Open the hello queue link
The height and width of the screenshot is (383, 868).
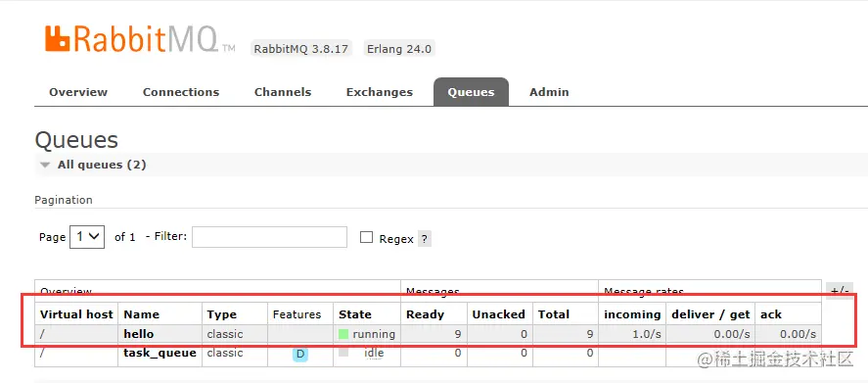coord(138,334)
